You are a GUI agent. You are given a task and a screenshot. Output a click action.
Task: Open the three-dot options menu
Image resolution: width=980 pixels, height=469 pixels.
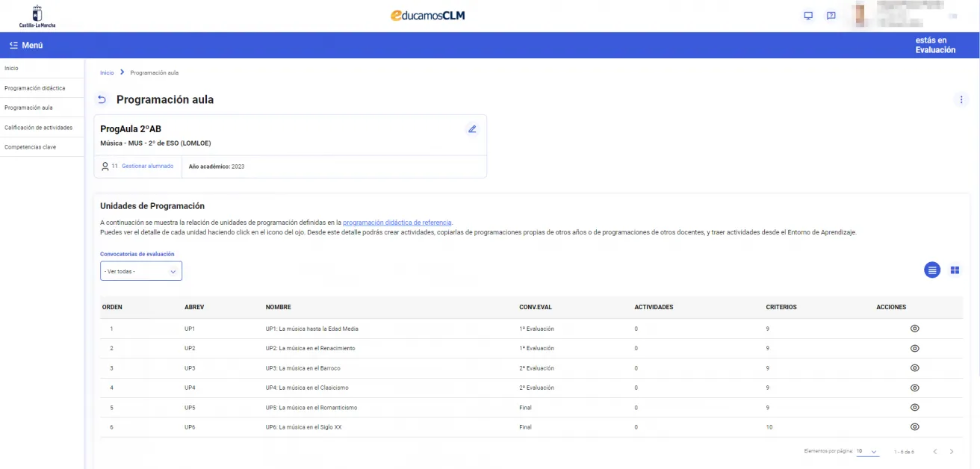(x=961, y=100)
